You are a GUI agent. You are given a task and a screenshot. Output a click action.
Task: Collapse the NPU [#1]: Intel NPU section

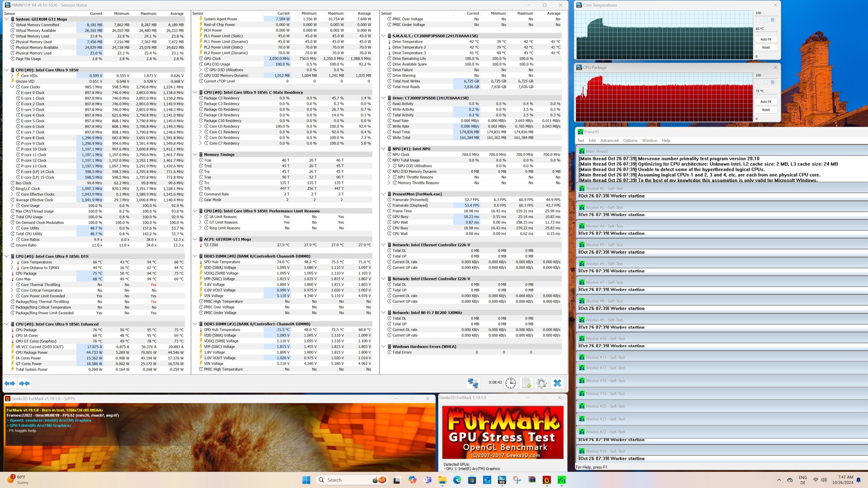pyautogui.click(x=383, y=149)
